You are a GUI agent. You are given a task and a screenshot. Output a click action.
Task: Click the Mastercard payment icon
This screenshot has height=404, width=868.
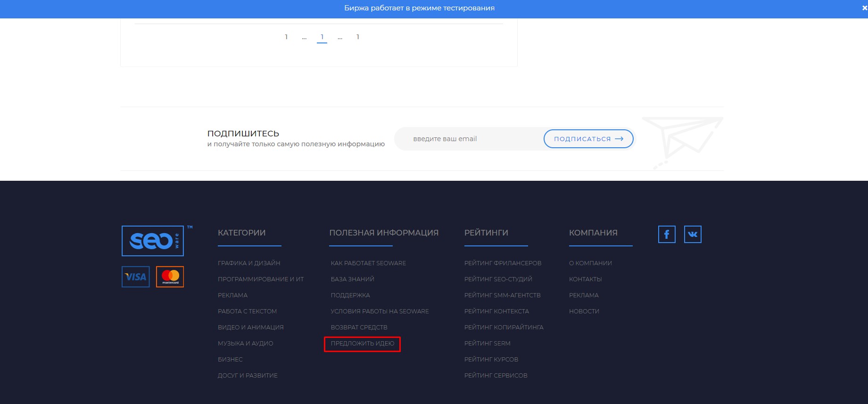coord(170,277)
